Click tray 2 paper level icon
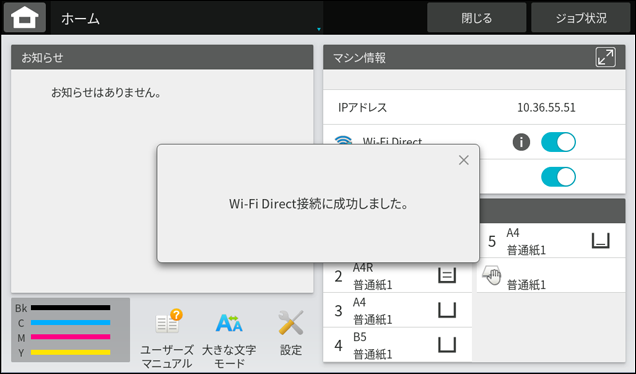The width and height of the screenshot is (636, 374). point(447,275)
